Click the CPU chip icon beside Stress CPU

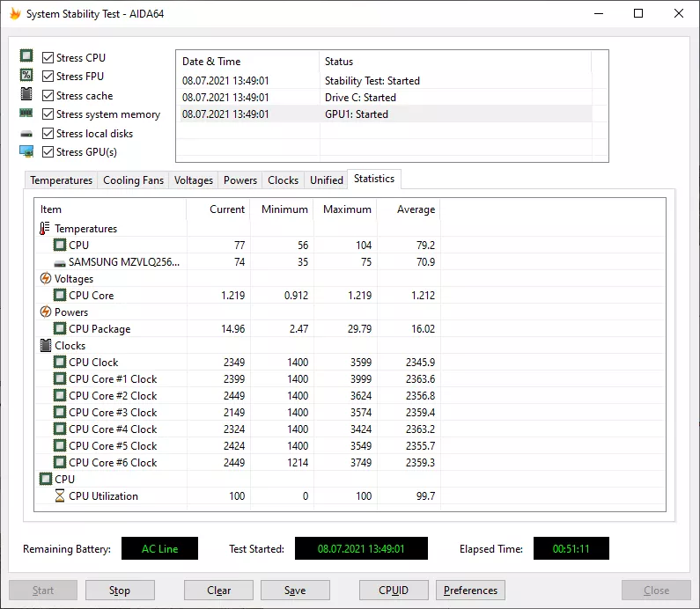26,55
